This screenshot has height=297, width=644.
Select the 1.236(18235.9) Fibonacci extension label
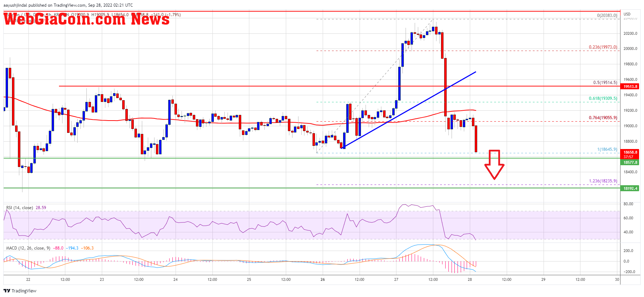(x=603, y=181)
